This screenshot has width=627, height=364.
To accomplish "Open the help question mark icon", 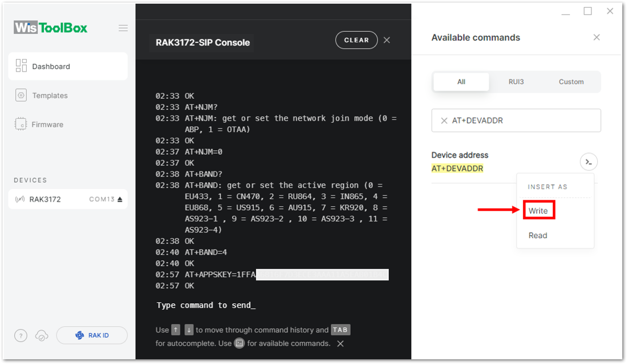I will click(x=21, y=336).
